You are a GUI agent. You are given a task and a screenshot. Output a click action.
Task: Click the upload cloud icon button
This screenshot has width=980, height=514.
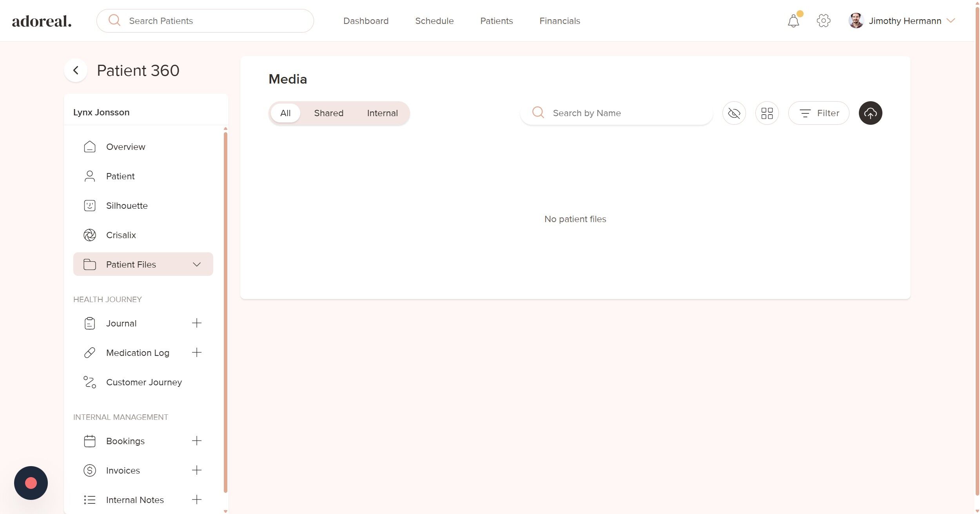(870, 113)
